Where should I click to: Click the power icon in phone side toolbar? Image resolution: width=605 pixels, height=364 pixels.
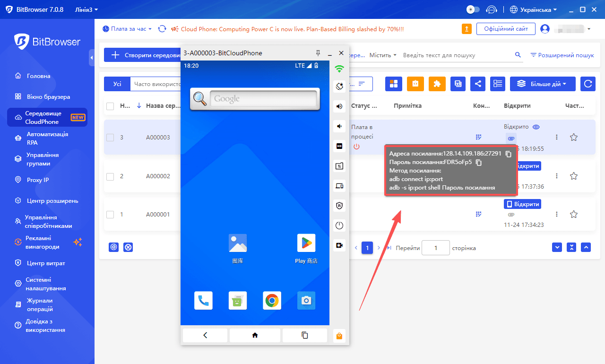[x=339, y=225]
